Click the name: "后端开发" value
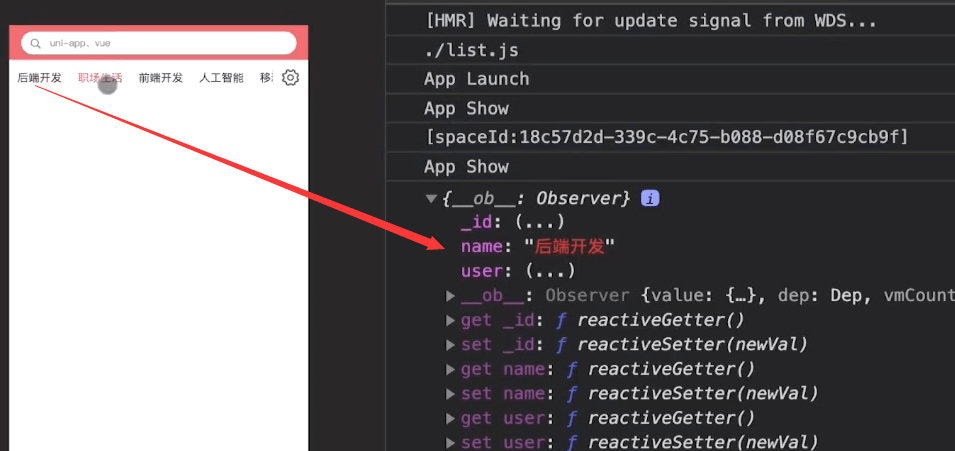This screenshot has height=451, width=955. tap(569, 246)
